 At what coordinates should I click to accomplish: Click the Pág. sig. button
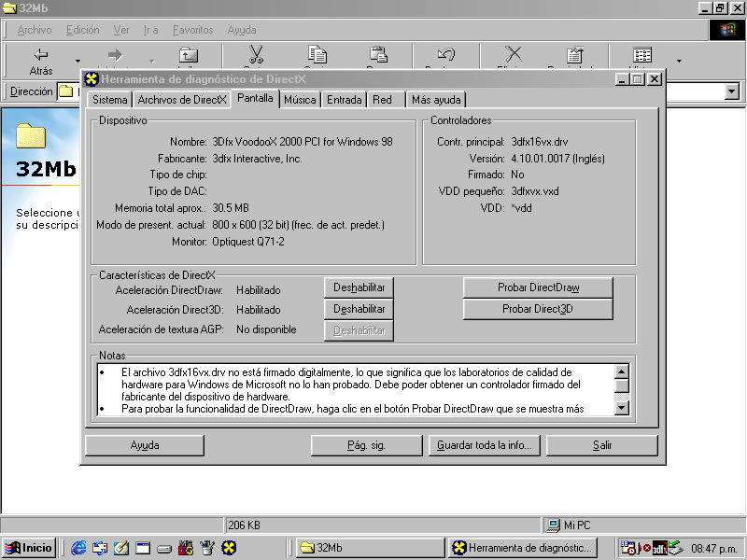[366, 445]
